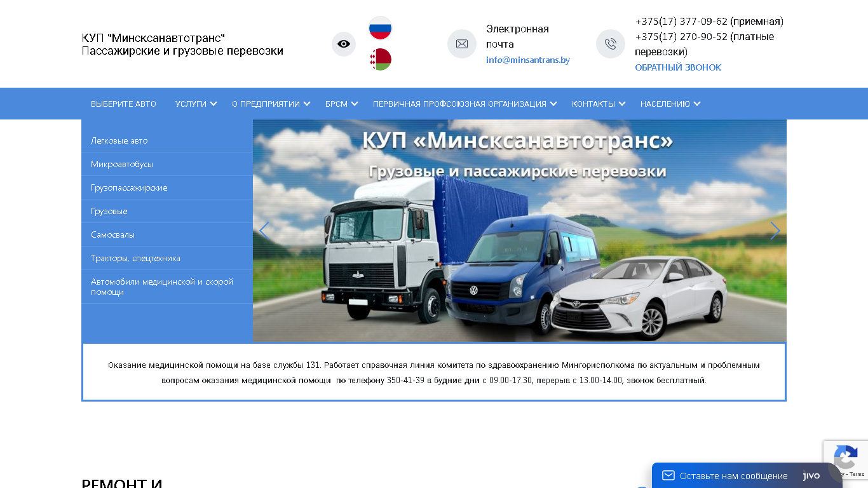868x488 pixels.
Task: Open Первичная профсоюзная организация menu item
Action: click(x=459, y=104)
